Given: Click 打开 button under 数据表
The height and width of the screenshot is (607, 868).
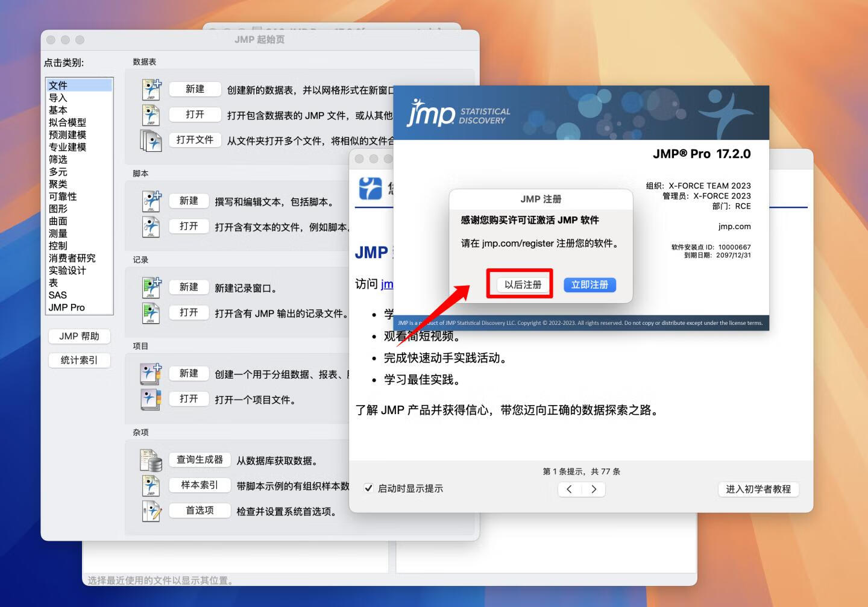Looking at the screenshot, I should 195,115.
